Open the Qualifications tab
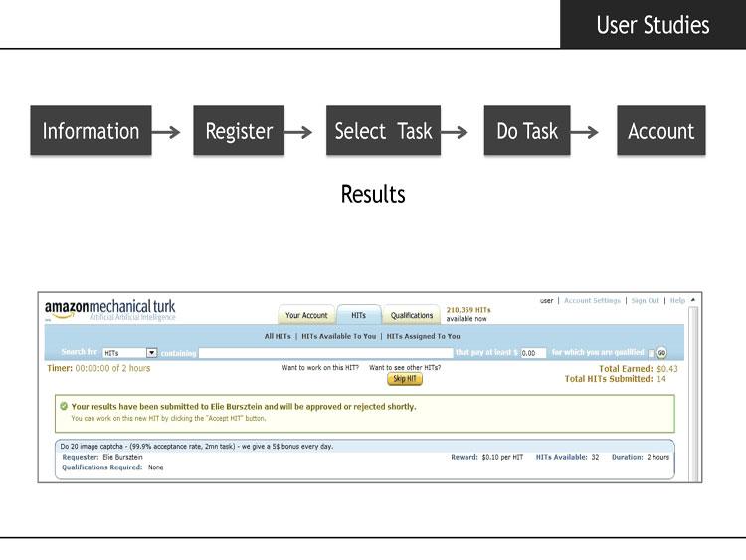Image resolution: width=746 pixels, height=560 pixels. tap(412, 315)
